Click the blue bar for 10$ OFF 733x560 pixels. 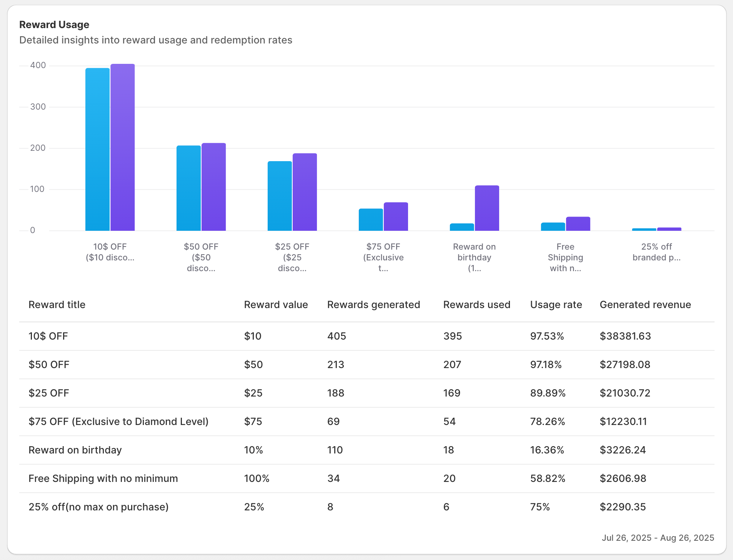[x=98, y=149]
